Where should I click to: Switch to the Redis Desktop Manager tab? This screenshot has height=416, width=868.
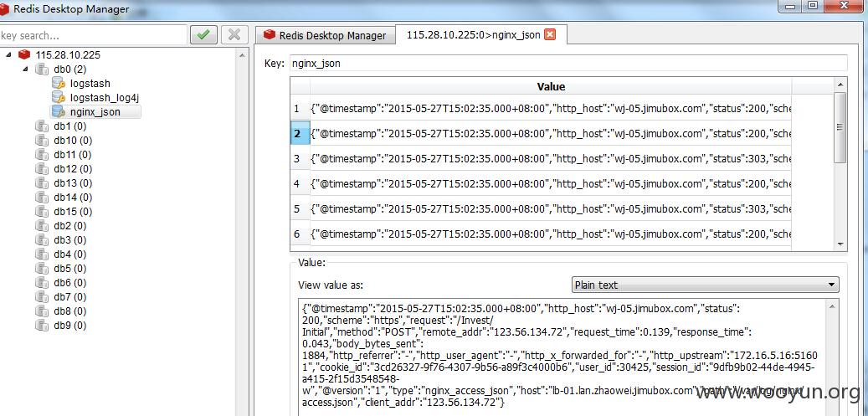(326, 35)
